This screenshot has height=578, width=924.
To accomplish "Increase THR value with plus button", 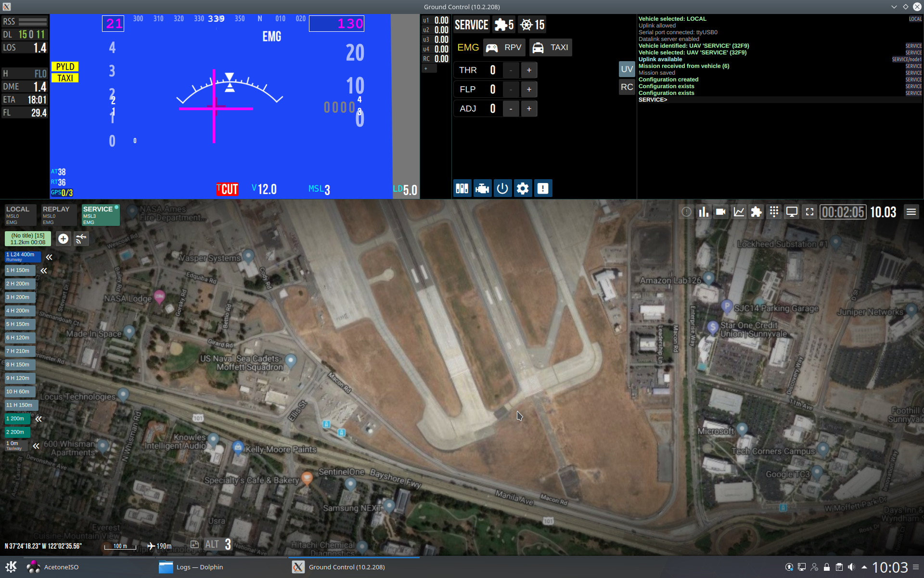I will click(x=529, y=70).
